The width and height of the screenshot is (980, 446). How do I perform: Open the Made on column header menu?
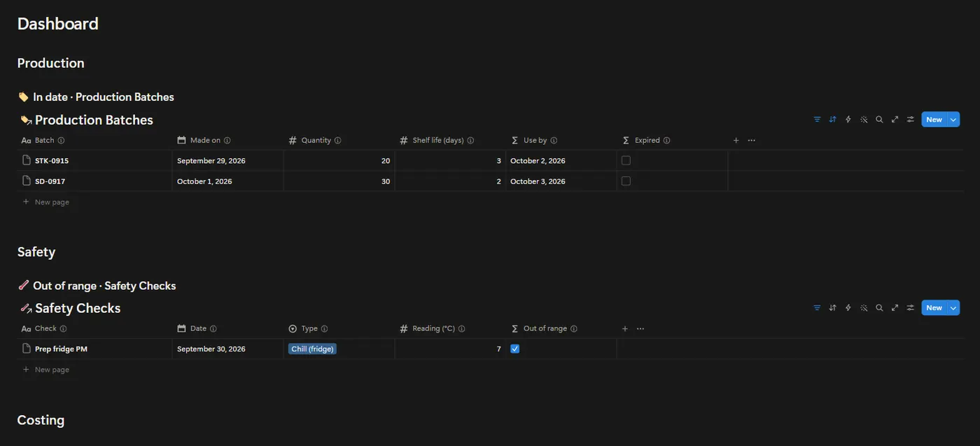coord(227,140)
